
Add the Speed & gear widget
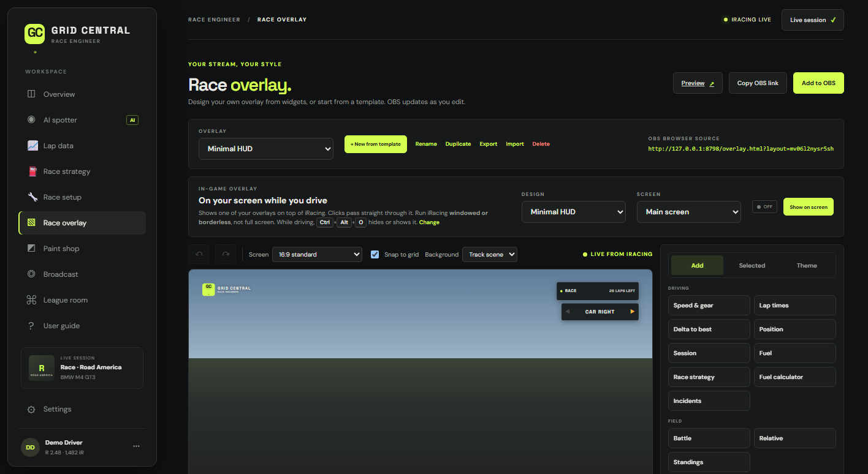tap(709, 306)
